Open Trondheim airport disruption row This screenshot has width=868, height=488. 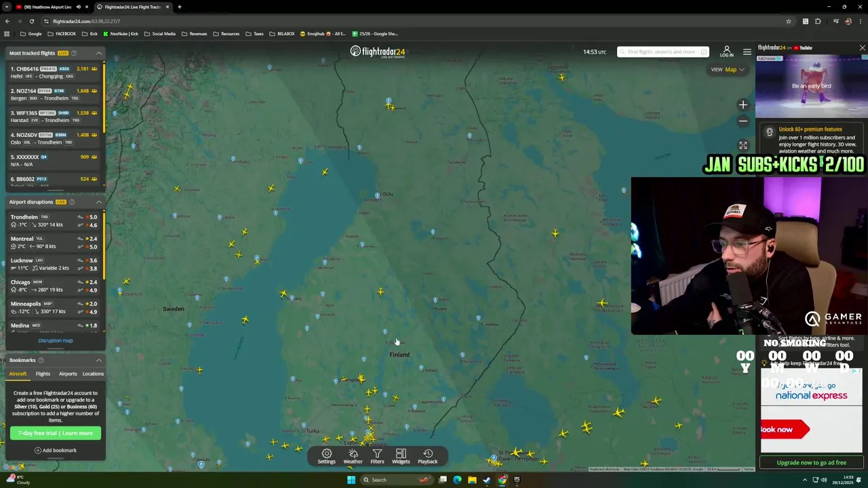coord(53,220)
